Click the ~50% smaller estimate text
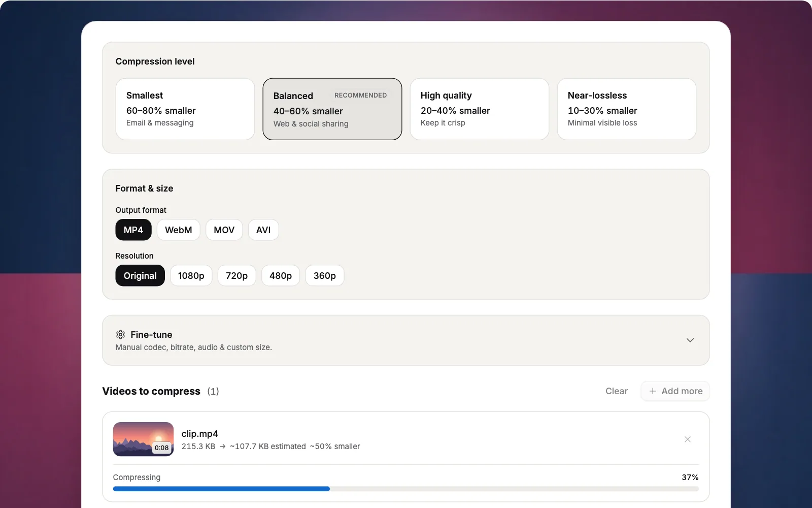This screenshot has height=508, width=812. tap(335, 447)
